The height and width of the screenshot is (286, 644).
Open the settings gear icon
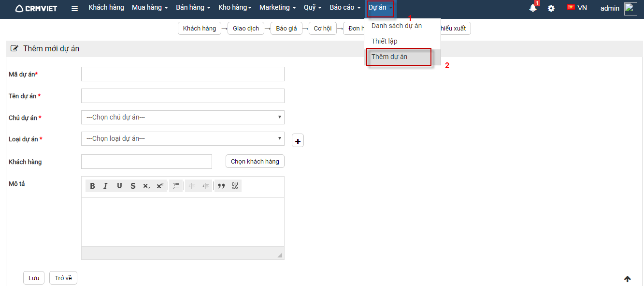click(551, 8)
